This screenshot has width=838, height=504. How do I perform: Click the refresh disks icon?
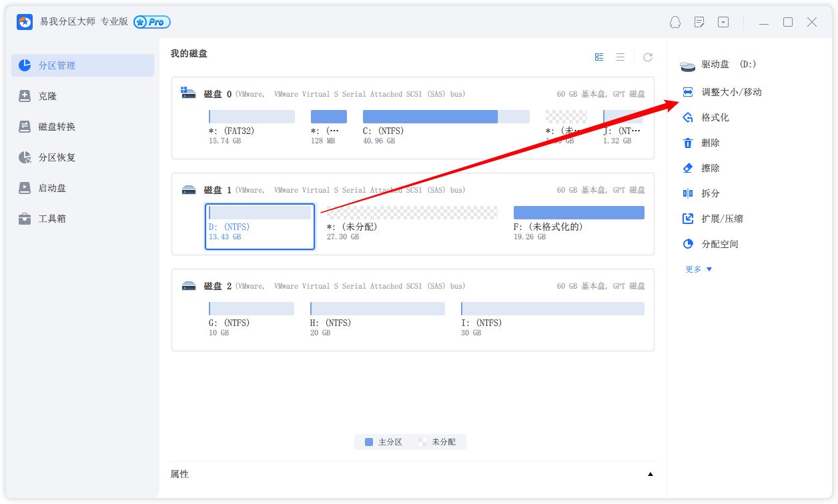coord(647,57)
